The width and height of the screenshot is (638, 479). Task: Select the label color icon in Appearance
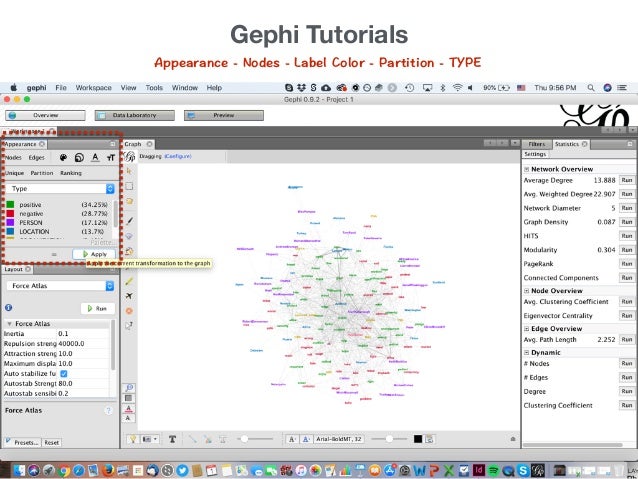(x=95, y=157)
